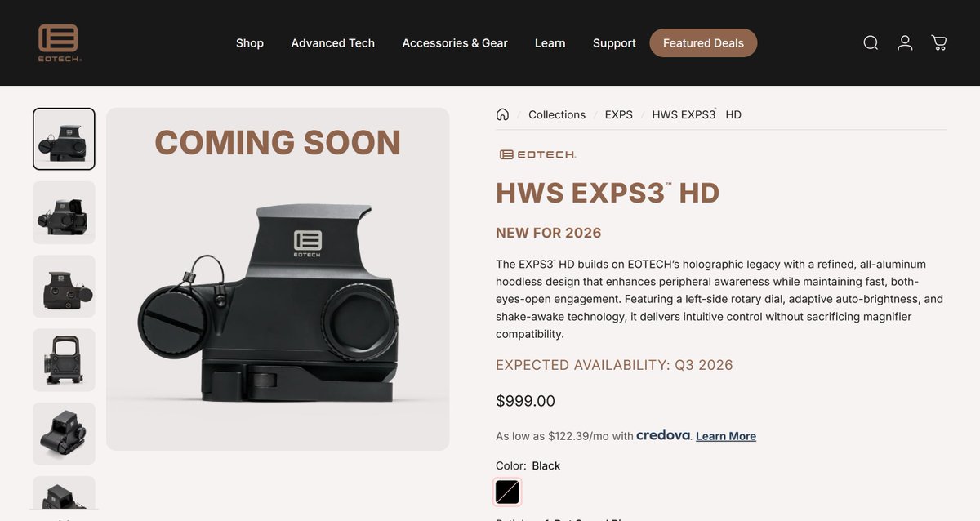
Task: Open the Support menu
Action: coord(614,43)
